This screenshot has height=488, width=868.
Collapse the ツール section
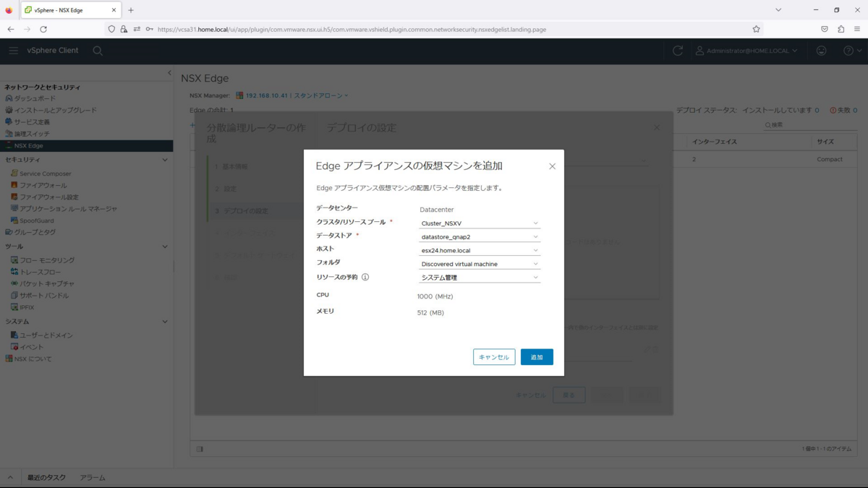tap(165, 247)
